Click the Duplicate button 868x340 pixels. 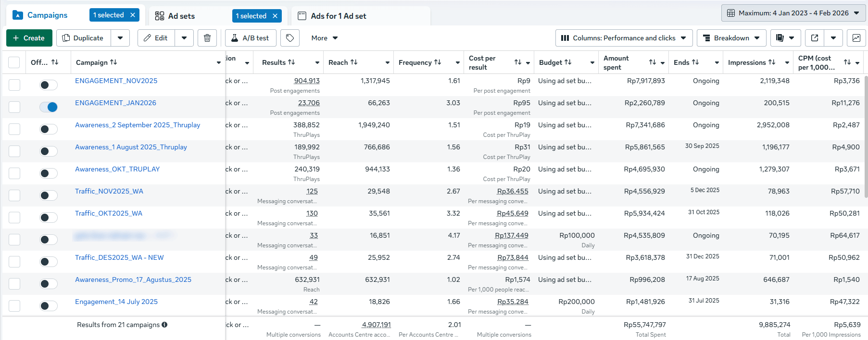coord(84,38)
